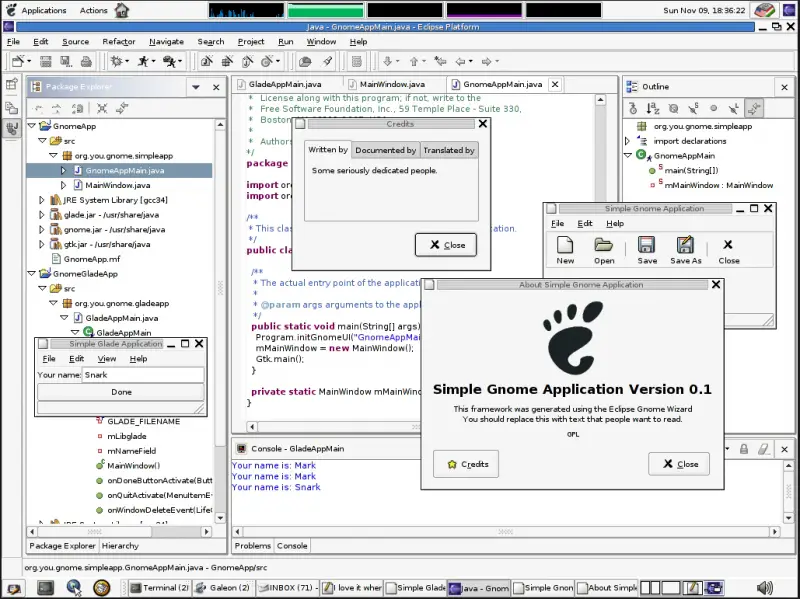
Task: Click the Close button in the Credits dialog
Action: [446, 245]
